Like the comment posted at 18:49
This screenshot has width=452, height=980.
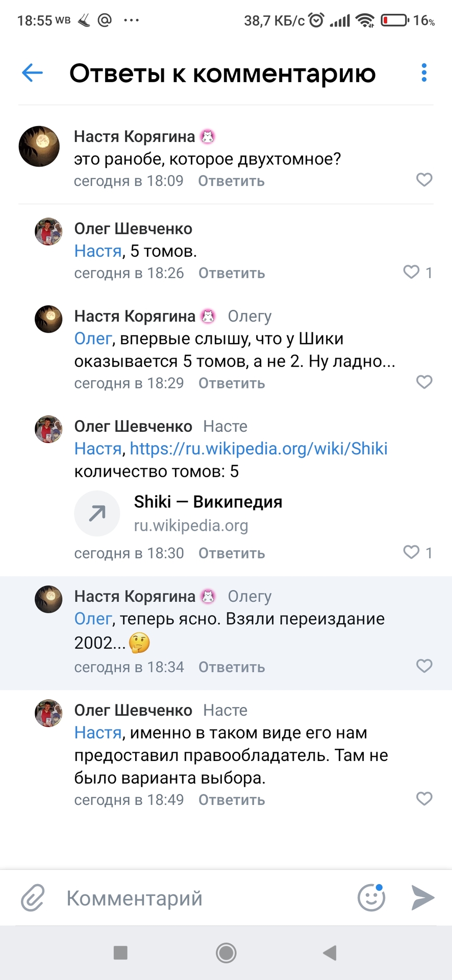point(424,799)
